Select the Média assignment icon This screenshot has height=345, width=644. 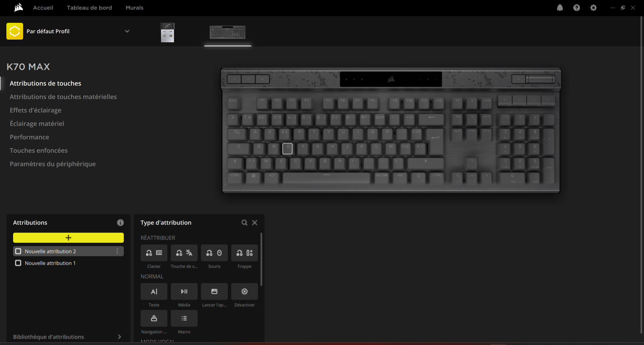point(184,292)
